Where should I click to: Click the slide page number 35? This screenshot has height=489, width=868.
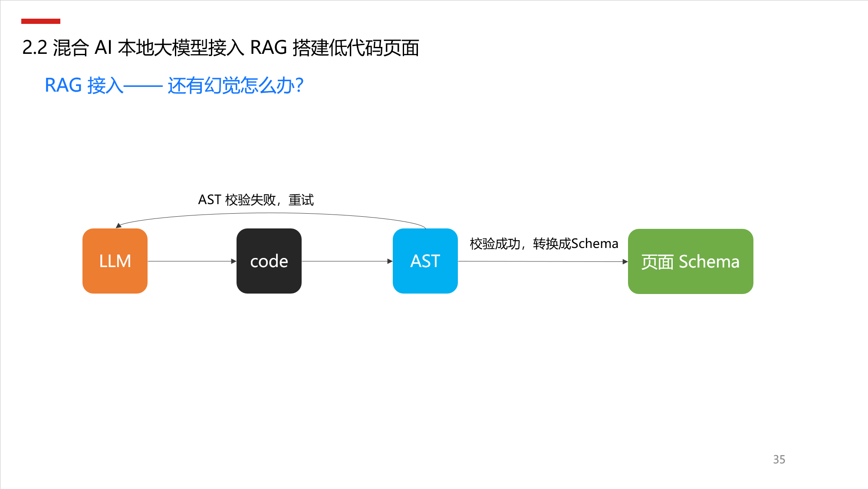779,459
